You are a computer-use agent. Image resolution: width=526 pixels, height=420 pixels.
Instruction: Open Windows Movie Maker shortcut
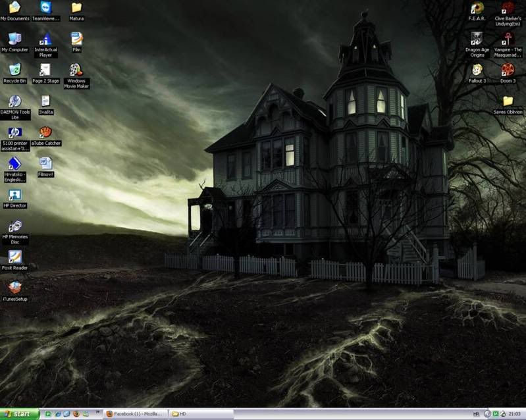click(x=76, y=70)
